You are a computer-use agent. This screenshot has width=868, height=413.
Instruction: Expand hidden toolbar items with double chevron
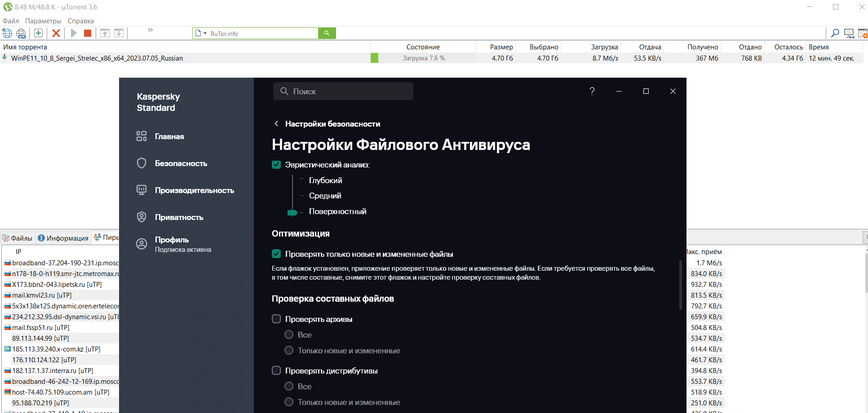151,30
